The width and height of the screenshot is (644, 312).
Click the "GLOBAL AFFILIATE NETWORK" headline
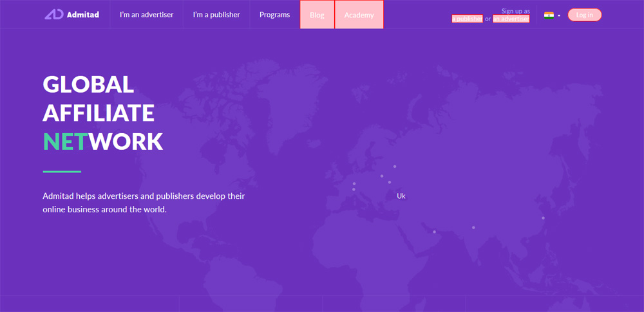point(102,113)
